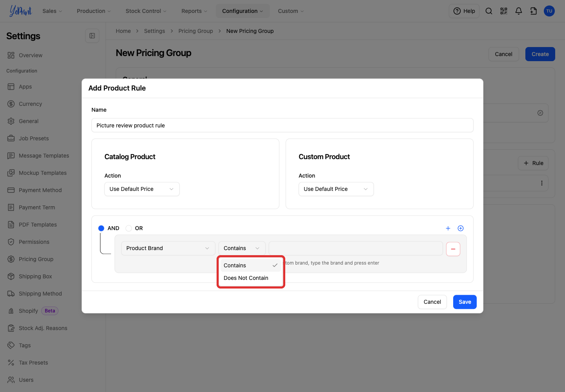Click the Help button

[x=464, y=11]
